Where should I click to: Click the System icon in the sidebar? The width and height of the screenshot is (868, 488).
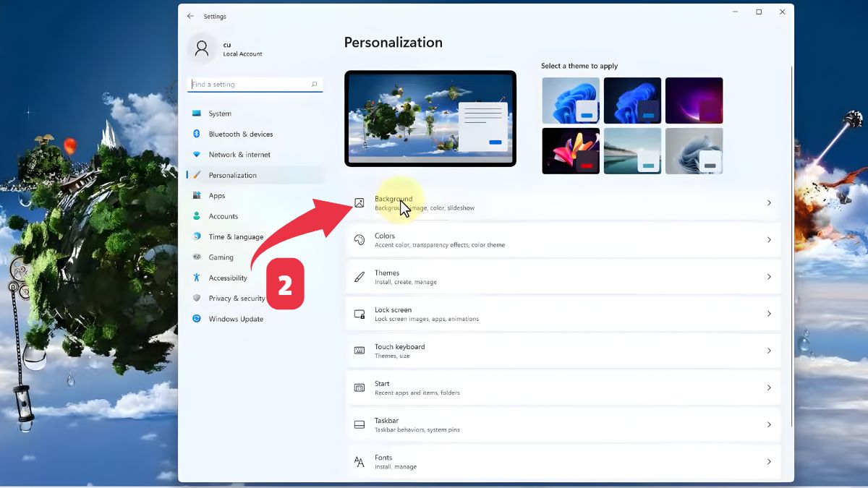click(196, 114)
